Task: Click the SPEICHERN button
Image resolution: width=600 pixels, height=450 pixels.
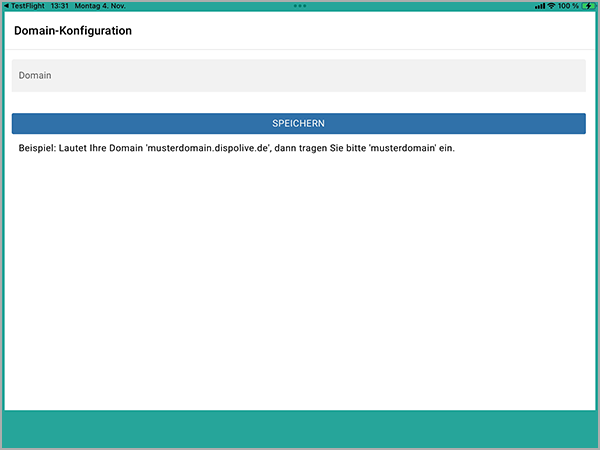Action: 298,123
